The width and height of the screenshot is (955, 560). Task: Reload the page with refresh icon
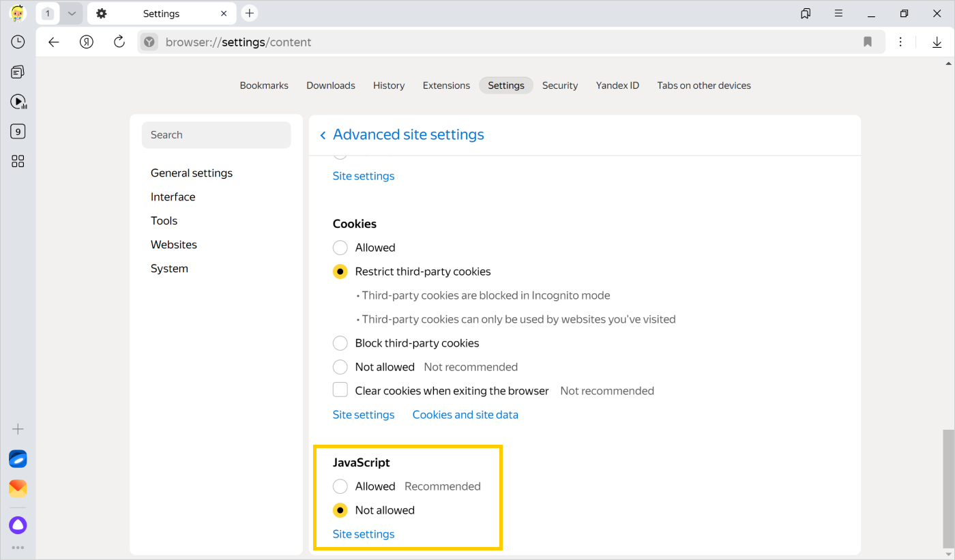[119, 42]
